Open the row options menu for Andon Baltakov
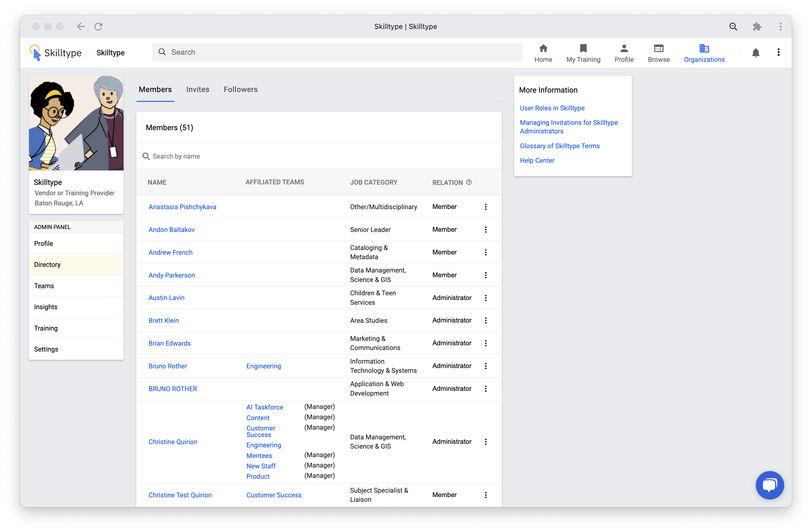 coord(486,230)
